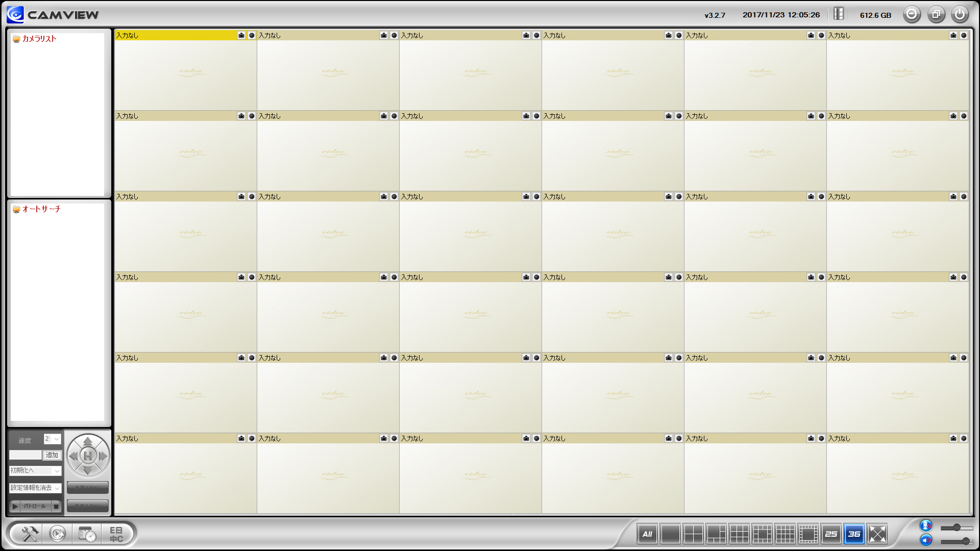Screen dimensions: 980x551
Task: Take snapshot of the top-right corner channel
Action: point(953,35)
